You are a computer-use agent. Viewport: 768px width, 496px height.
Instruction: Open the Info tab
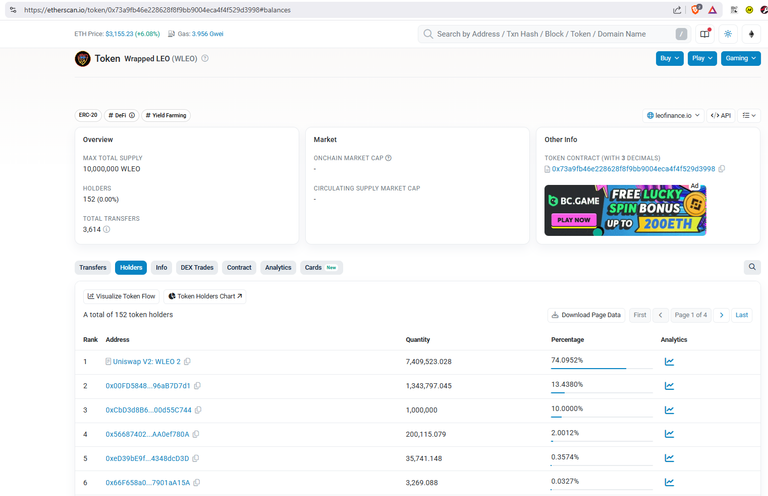[x=161, y=267]
